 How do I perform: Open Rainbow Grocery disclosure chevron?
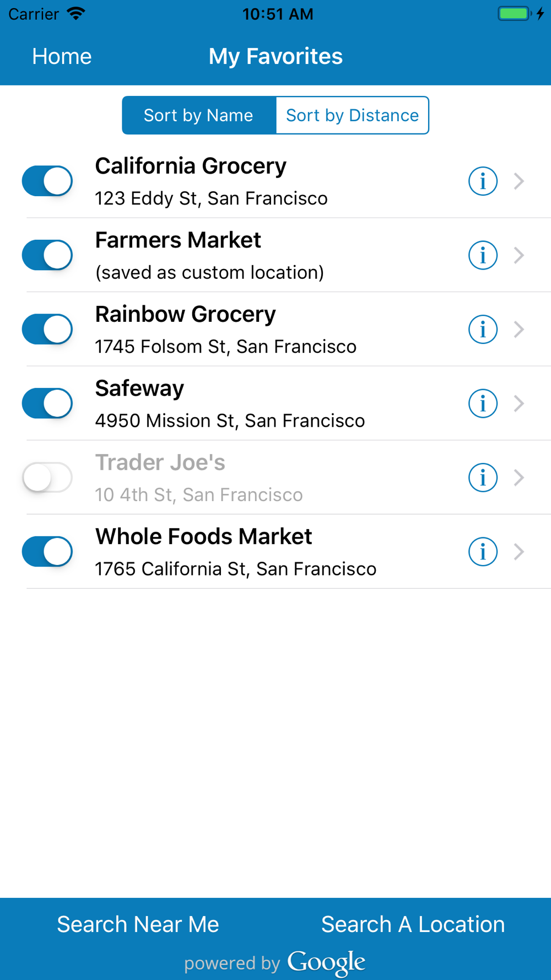coord(518,329)
